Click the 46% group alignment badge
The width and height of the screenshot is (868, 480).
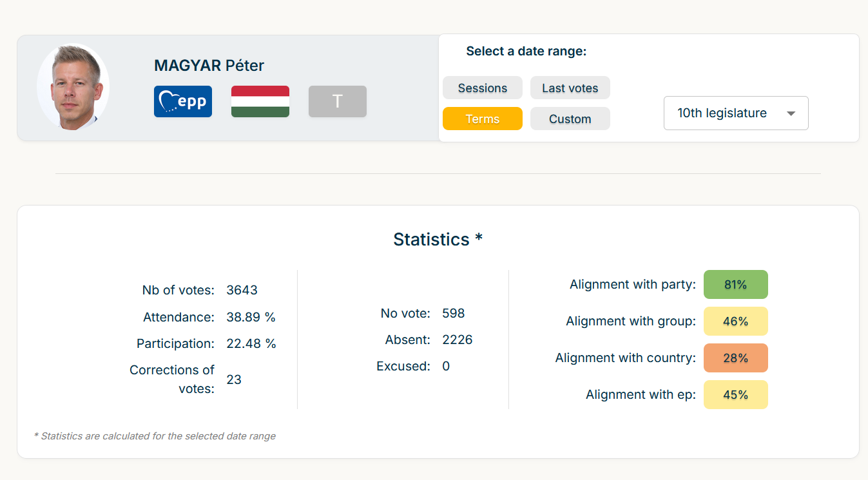coord(735,322)
